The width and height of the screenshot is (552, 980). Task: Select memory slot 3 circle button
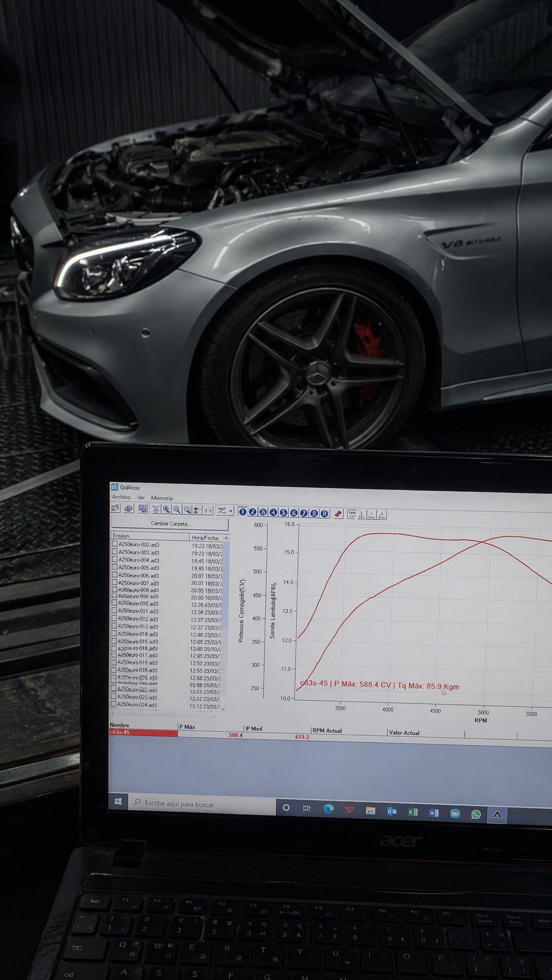click(x=263, y=512)
